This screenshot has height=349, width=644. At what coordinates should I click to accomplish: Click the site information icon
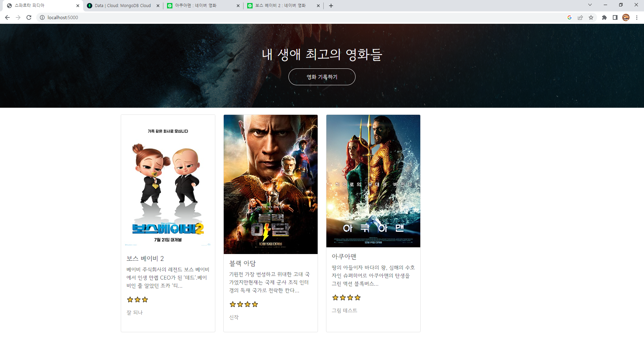pyautogui.click(x=42, y=17)
